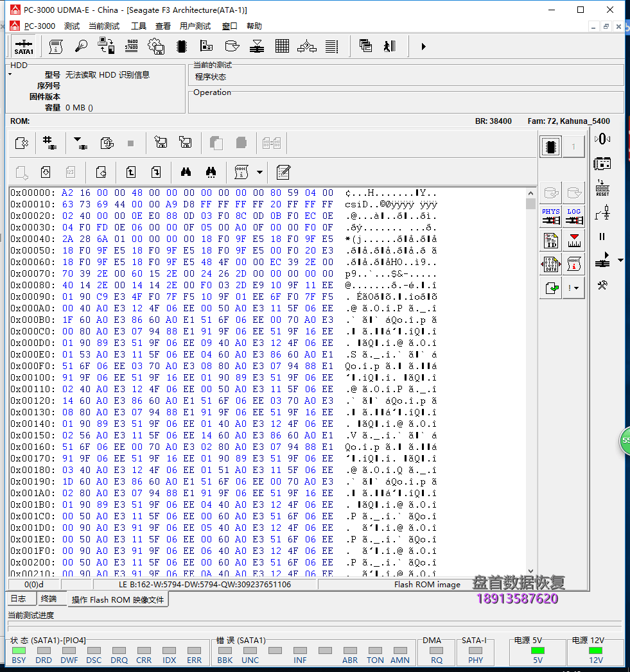Click the vertical scrollbar up arrow
Viewport: 630px width, 672px height.
531,193
